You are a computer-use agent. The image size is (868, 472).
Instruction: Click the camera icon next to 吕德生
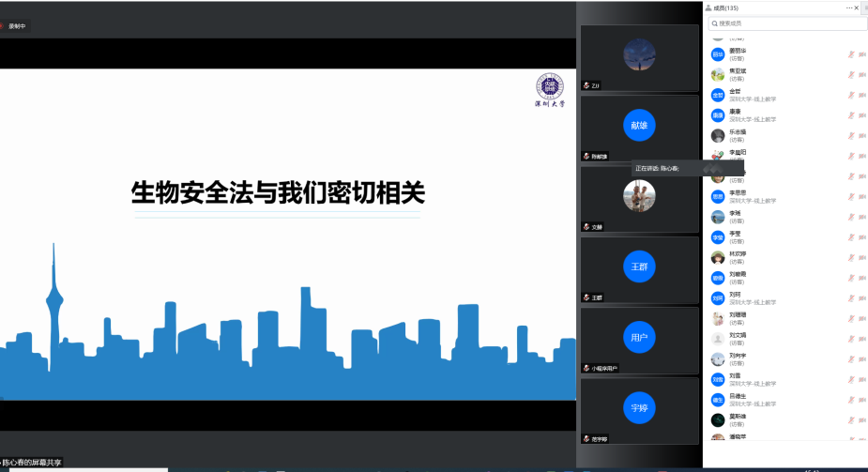click(x=861, y=400)
